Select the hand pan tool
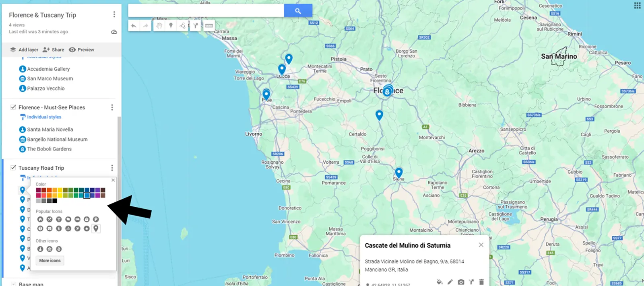 (x=159, y=26)
